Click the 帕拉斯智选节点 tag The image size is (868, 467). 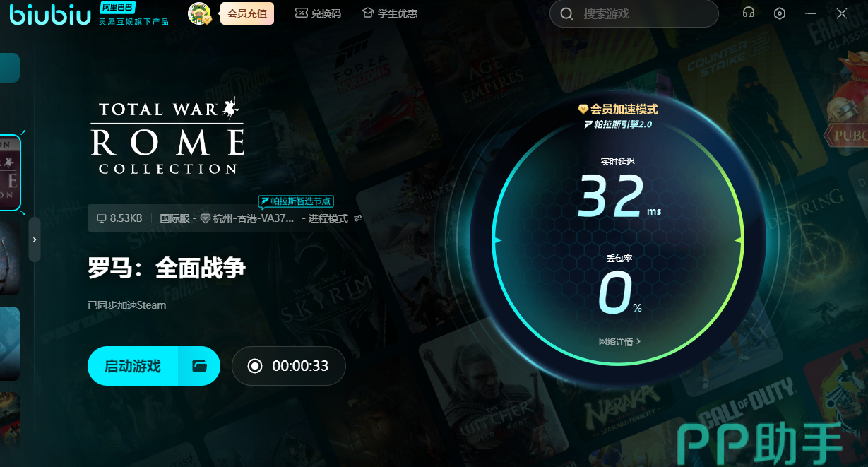click(x=296, y=201)
